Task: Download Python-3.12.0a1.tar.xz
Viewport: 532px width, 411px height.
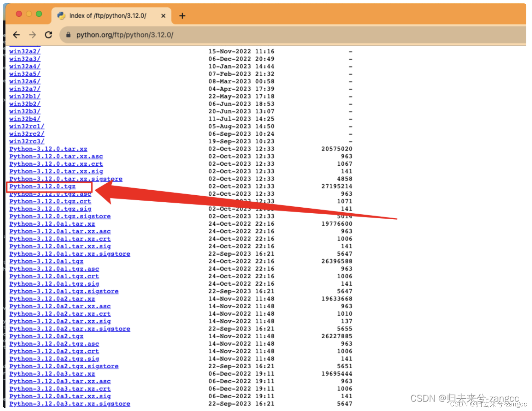Action: tap(52, 224)
